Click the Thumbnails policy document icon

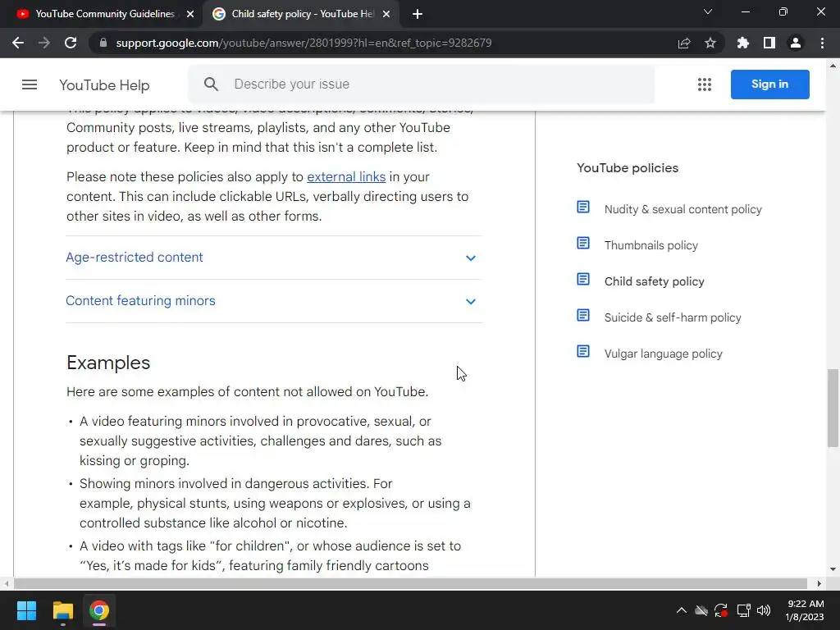583,243
